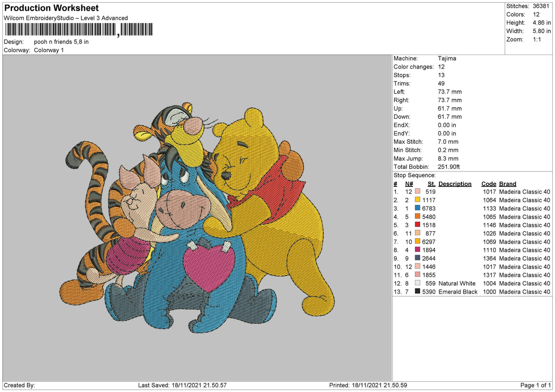Click the 'Description' column header
This screenshot has height=392, width=555.
455,184
